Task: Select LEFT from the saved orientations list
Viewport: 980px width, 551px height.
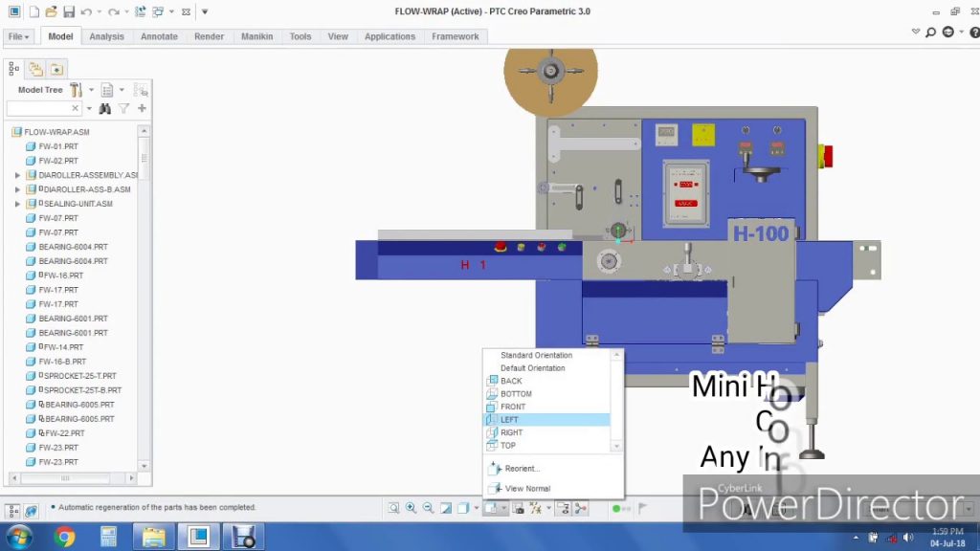Action: tap(509, 420)
